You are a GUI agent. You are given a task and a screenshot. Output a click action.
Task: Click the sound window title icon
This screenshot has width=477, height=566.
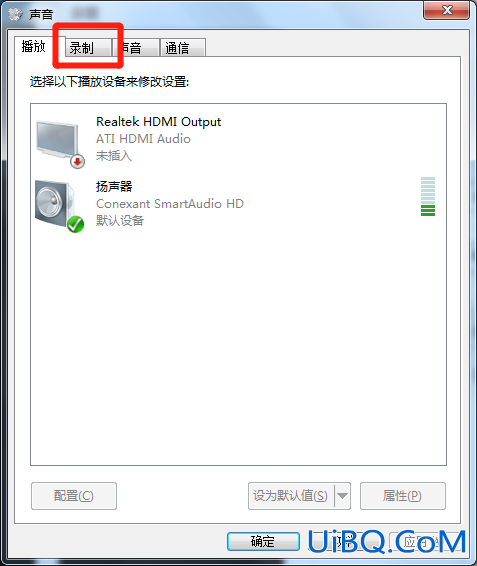[x=15, y=14]
